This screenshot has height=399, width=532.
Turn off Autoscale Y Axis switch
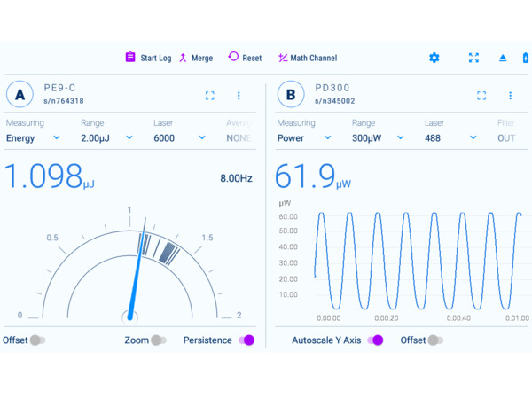tap(376, 340)
